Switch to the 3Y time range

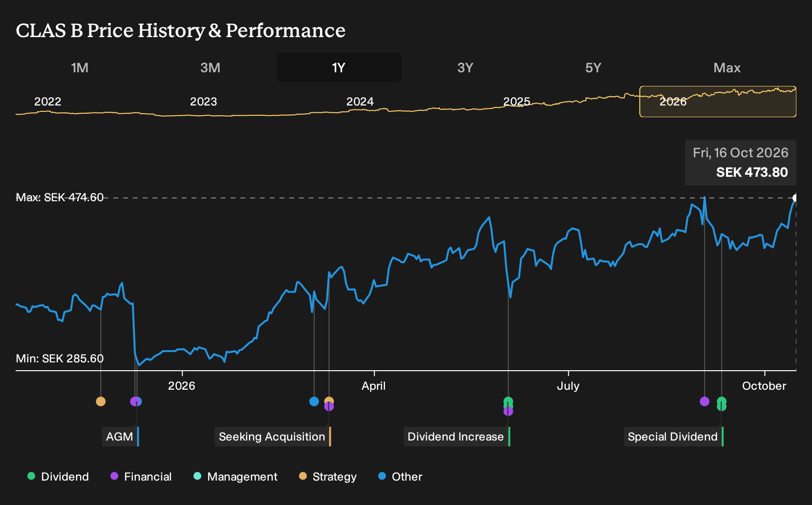point(465,67)
